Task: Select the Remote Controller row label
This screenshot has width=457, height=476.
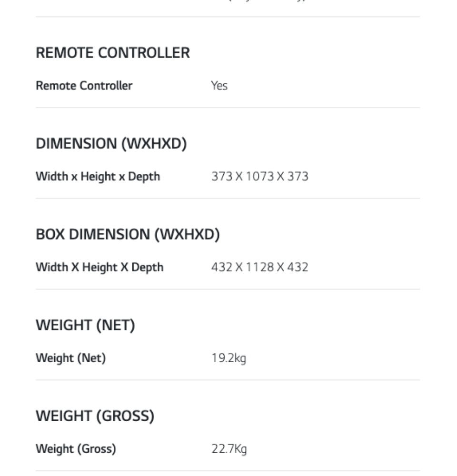Action: [84, 86]
